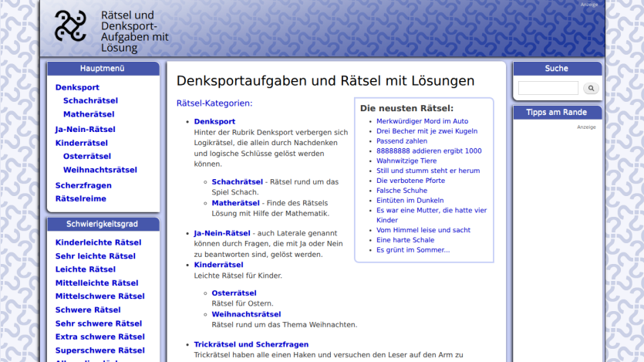The height and width of the screenshot is (362, 644).
Task: Open Osterrätsel in the Hauptmenü
Action: tap(87, 156)
